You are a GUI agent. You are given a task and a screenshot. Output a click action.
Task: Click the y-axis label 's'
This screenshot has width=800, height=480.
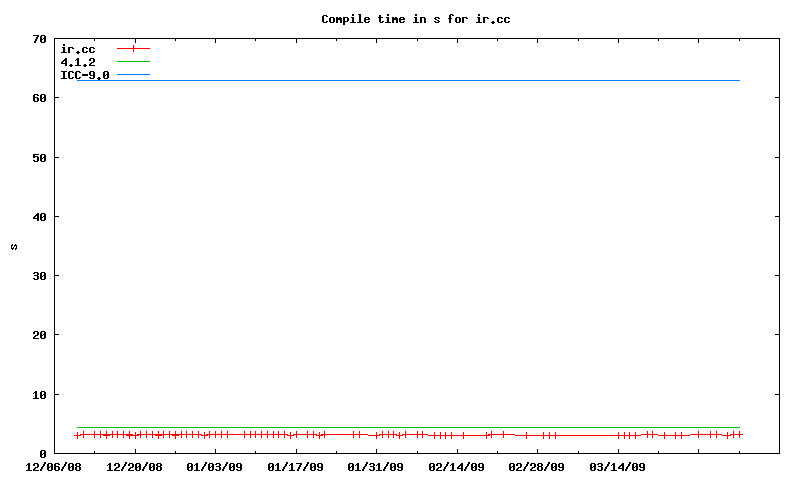click(13, 247)
